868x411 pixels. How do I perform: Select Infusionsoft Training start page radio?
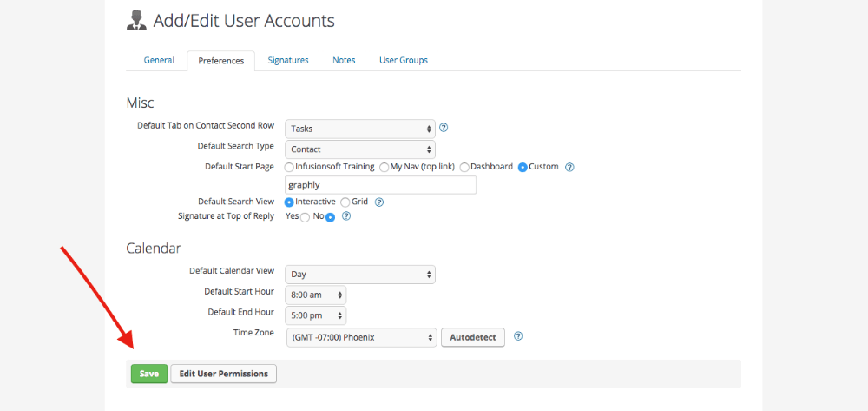tap(289, 168)
